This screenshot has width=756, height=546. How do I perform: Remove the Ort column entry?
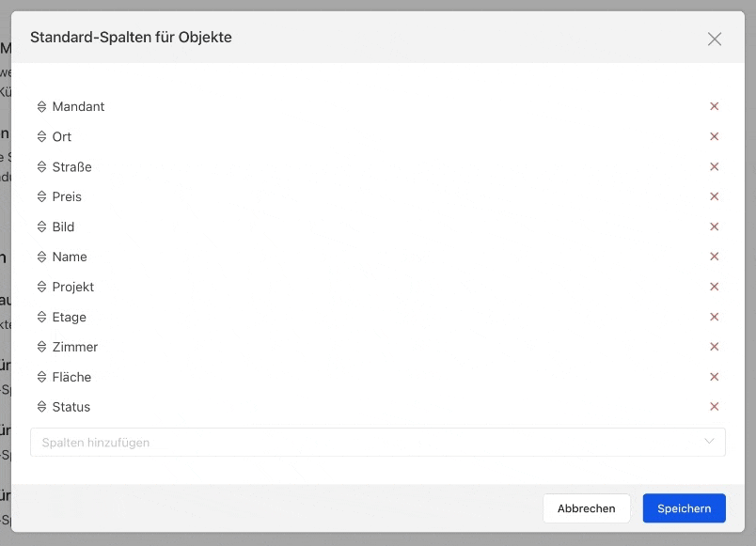tap(714, 136)
